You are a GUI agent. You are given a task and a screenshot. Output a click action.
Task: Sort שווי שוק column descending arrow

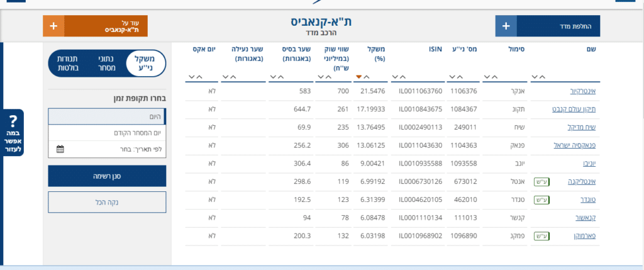point(321,77)
